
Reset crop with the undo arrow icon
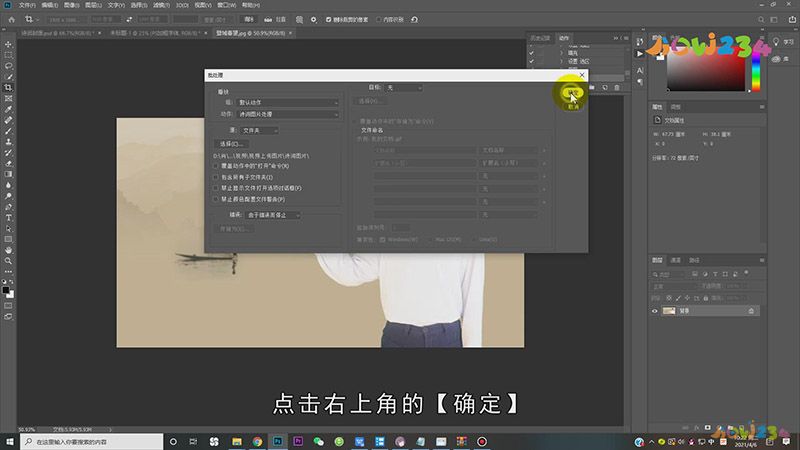click(x=414, y=19)
